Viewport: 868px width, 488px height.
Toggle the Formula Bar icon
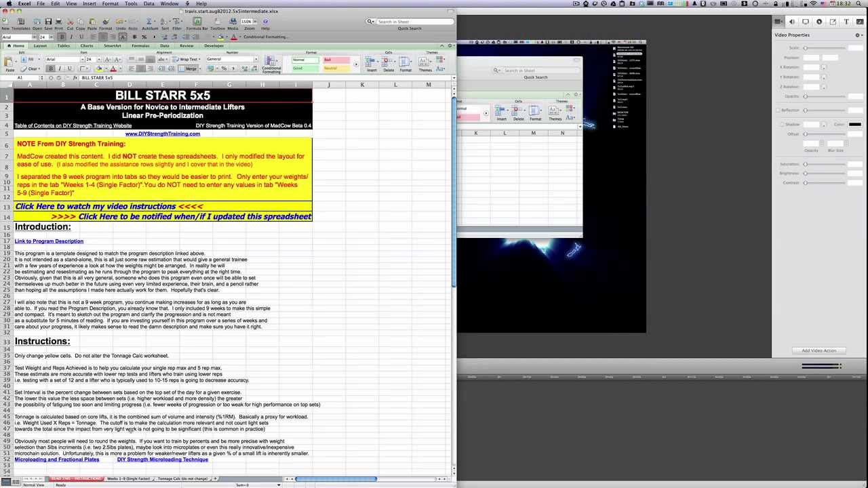click(197, 22)
